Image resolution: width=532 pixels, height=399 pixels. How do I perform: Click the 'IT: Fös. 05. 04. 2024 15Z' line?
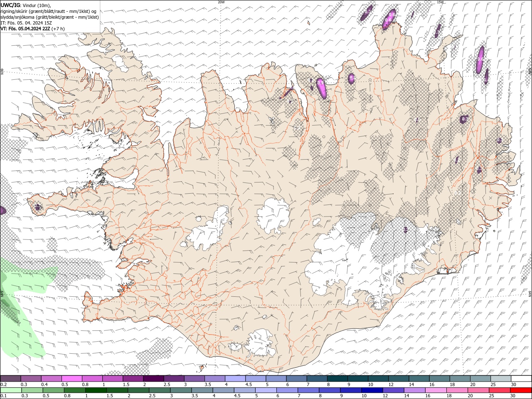[x=26, y=23]
